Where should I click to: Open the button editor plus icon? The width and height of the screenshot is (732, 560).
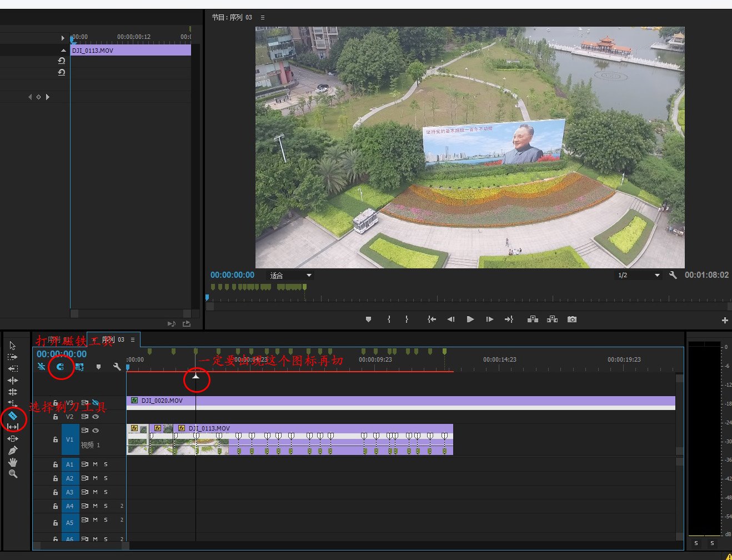coord(725,320)
